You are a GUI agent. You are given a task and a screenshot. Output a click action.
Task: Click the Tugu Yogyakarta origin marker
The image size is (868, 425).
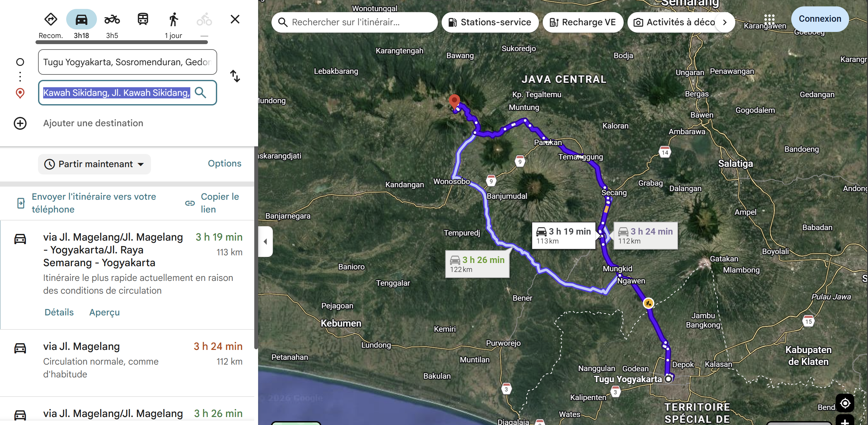(x=668, y=379)
